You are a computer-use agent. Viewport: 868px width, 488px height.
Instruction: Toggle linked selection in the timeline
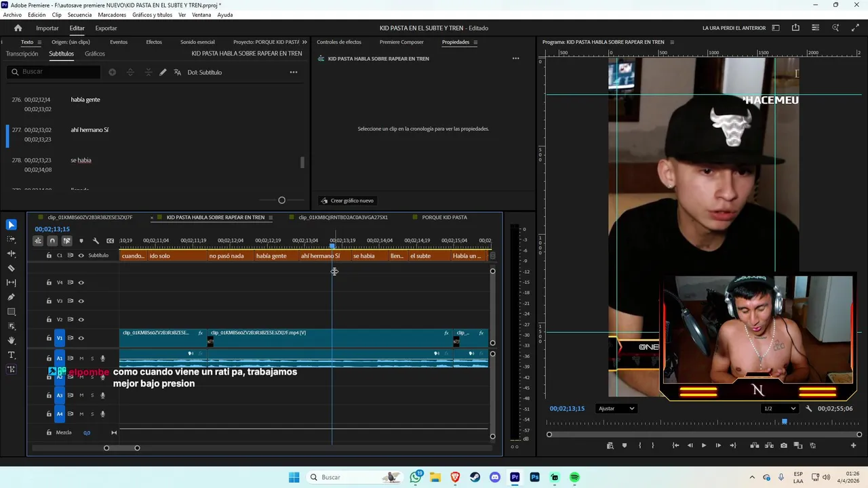click(x=66, y=241)
